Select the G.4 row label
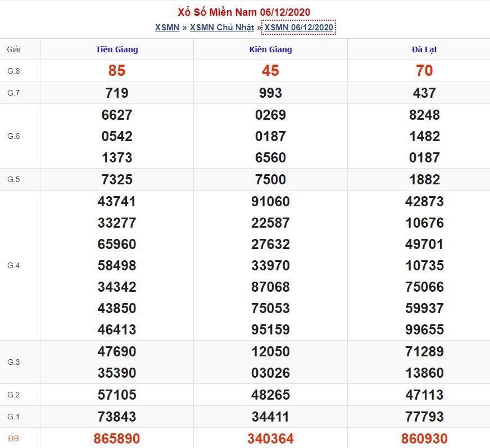This screenshot has width=490, height=448. [13, 265]
